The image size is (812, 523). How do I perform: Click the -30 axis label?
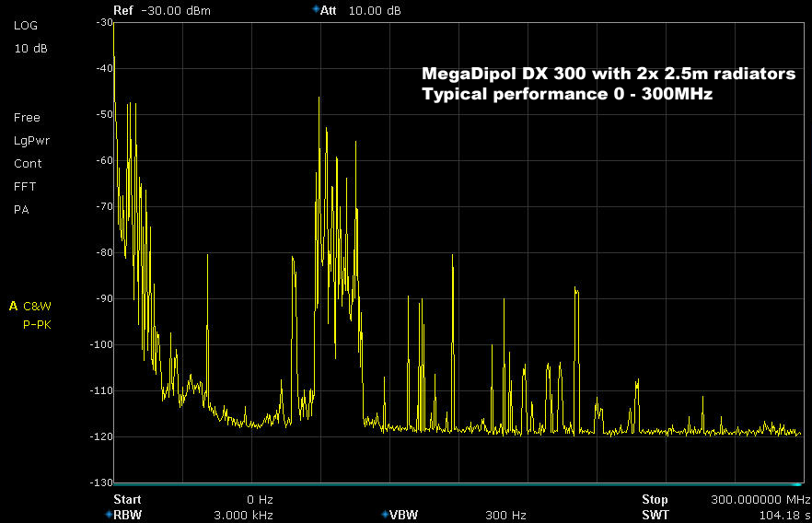(x=104, y=22)
